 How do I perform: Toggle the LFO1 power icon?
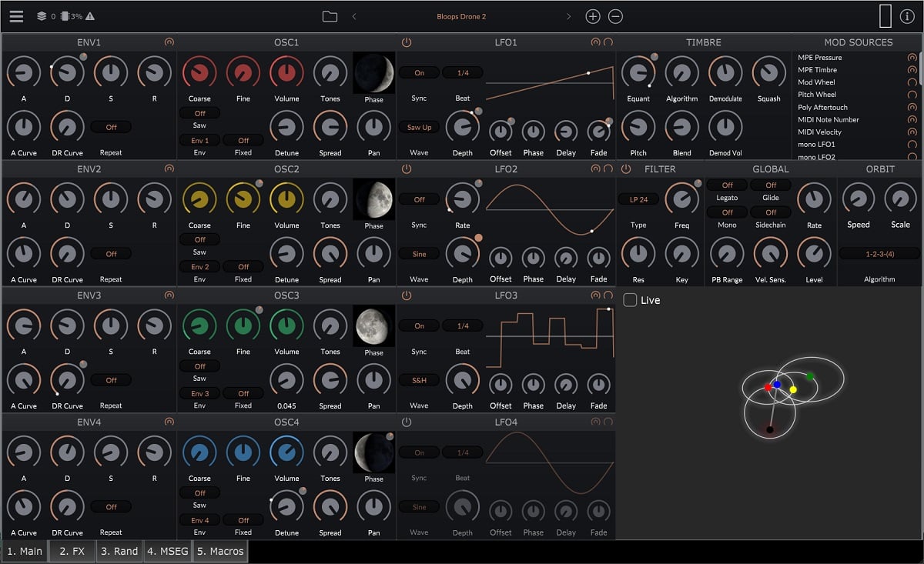click(407, 42)
